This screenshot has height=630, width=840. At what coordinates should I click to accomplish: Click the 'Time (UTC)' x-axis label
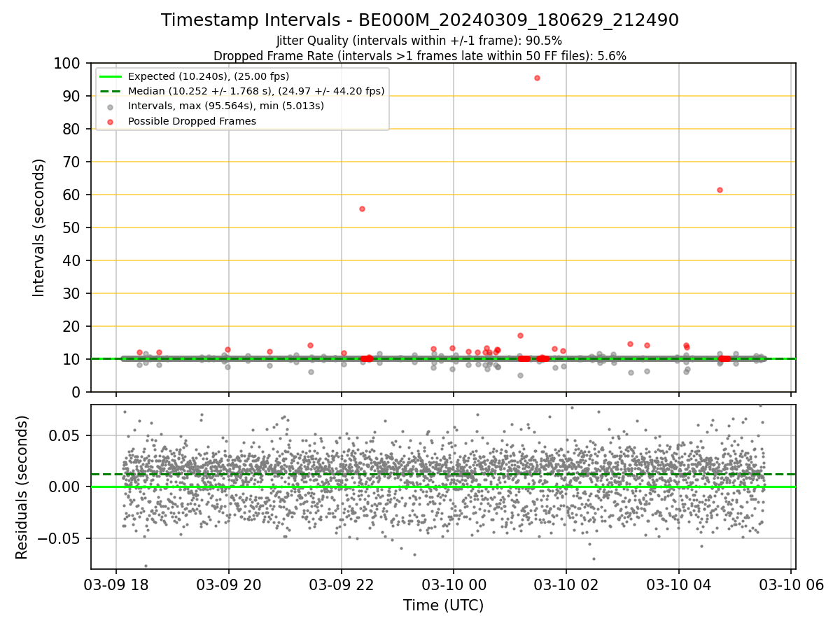(443, 605)
